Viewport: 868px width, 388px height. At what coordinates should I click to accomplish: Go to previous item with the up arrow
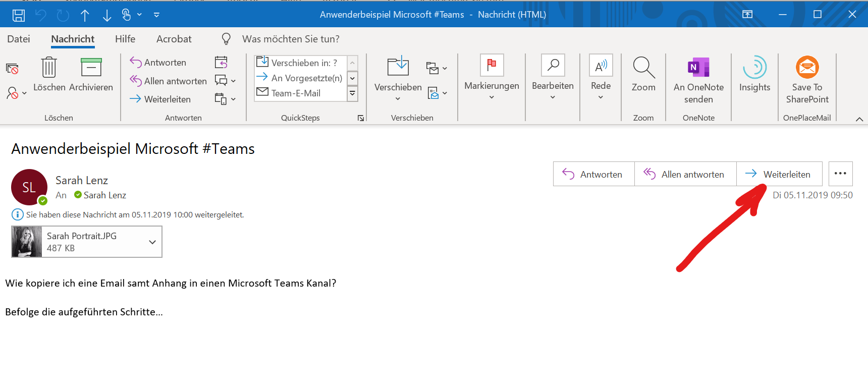tap(85, 15)
